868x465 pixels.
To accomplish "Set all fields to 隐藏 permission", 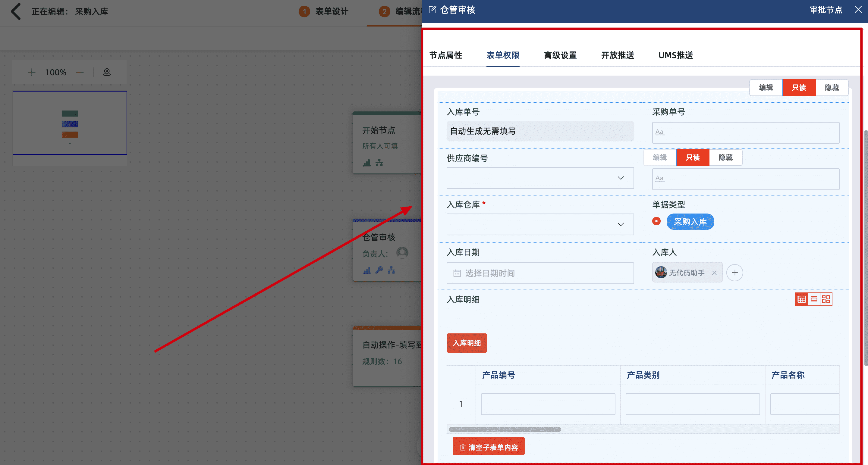I will pyautogui.click(x=832, y=88).
